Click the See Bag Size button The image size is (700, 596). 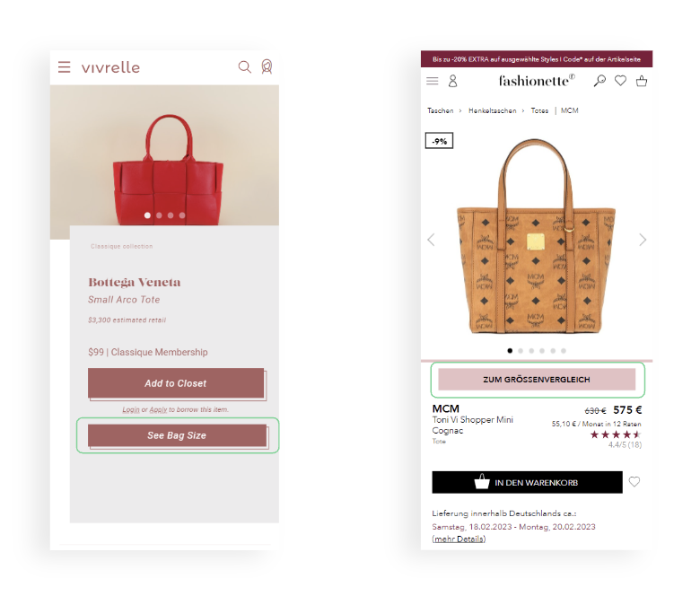[x=177, y=435]
